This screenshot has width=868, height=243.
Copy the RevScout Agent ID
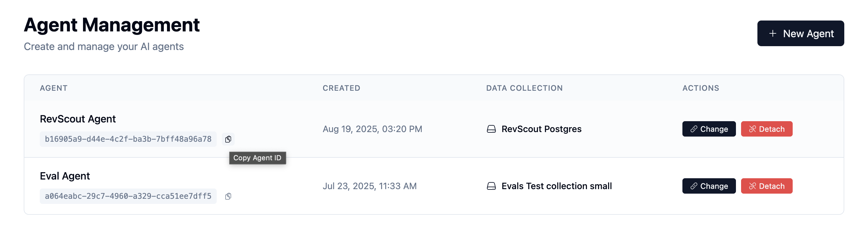point(228,139)
